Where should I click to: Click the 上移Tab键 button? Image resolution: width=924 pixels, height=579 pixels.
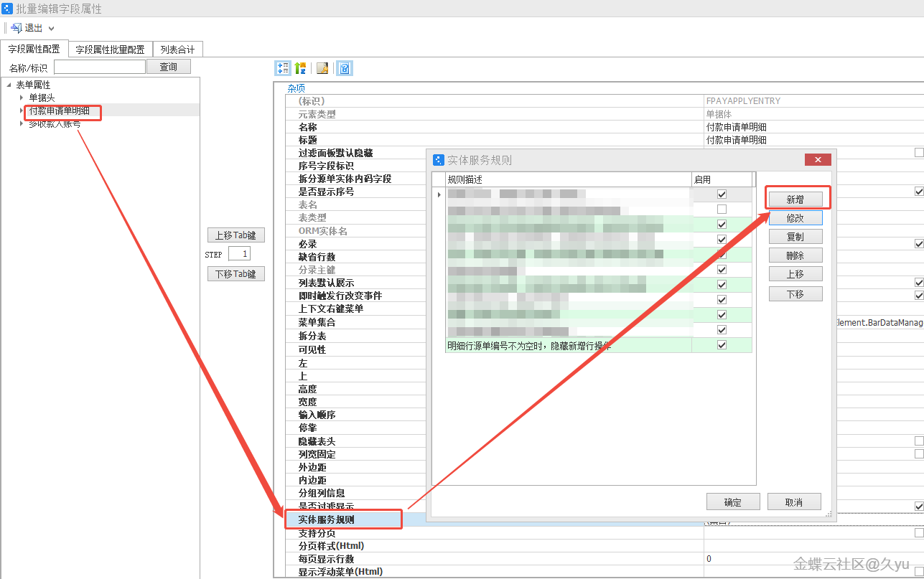tap(235, 235)
